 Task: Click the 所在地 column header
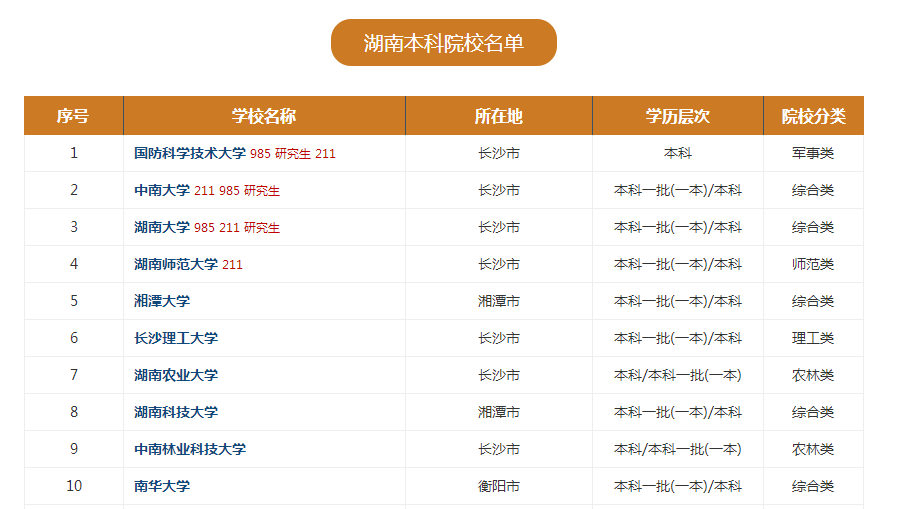[x=499, y=116]
